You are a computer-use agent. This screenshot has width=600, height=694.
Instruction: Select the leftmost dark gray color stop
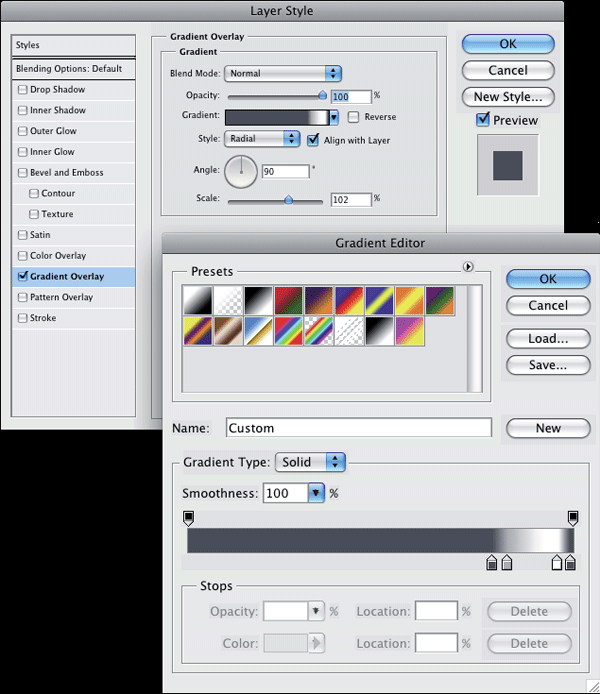492,562
